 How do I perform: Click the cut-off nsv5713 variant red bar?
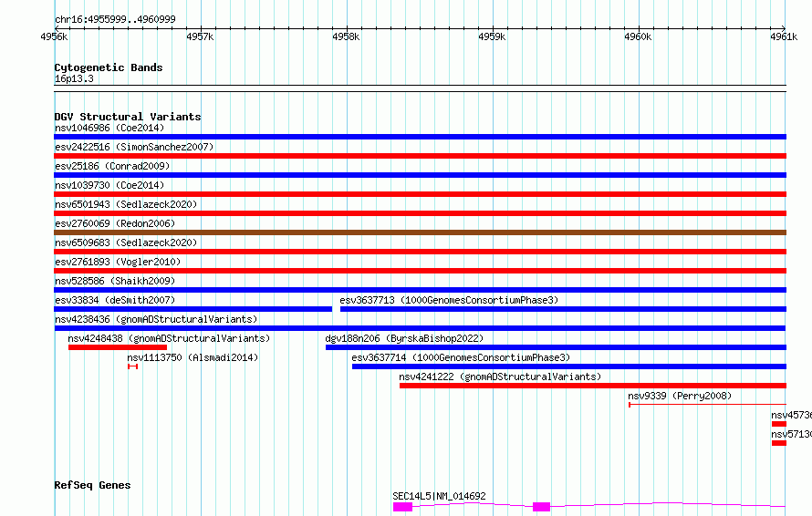(779, 443)
